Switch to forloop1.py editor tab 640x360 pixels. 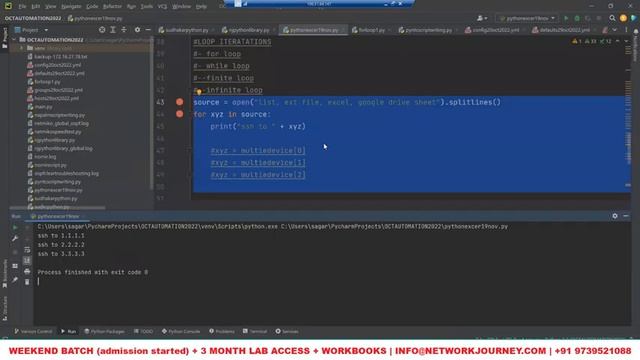click(371, 30)
